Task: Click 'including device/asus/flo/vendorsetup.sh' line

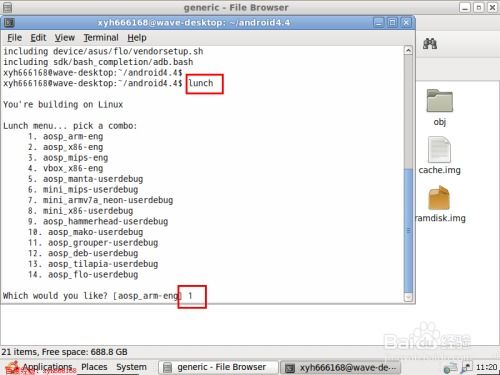Action: (x=103, y=51)
